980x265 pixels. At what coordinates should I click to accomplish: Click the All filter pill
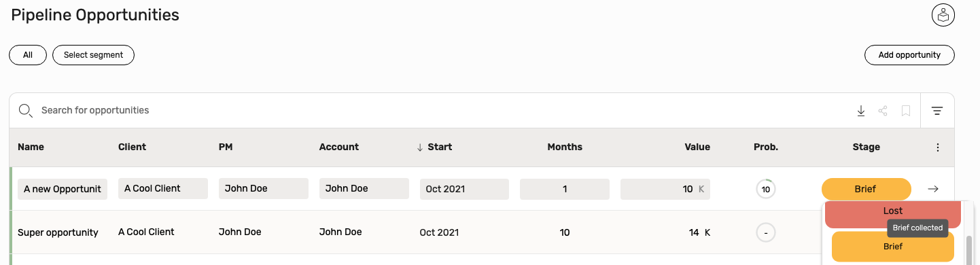[28, 55]
